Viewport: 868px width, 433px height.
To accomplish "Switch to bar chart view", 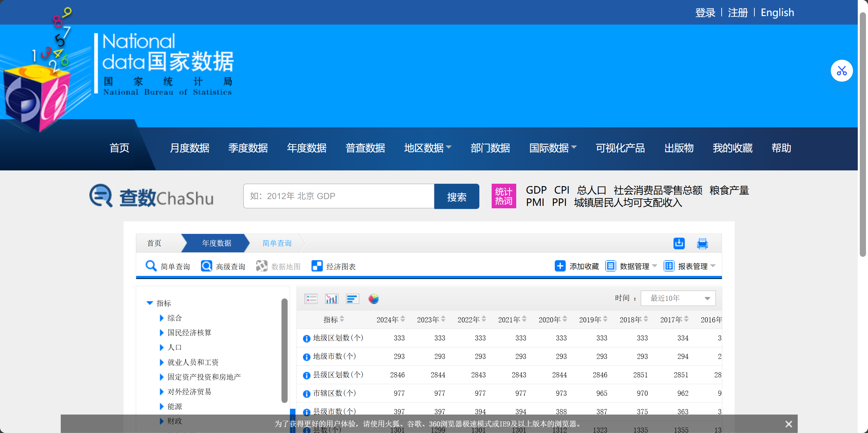I will tap(331, 298).
